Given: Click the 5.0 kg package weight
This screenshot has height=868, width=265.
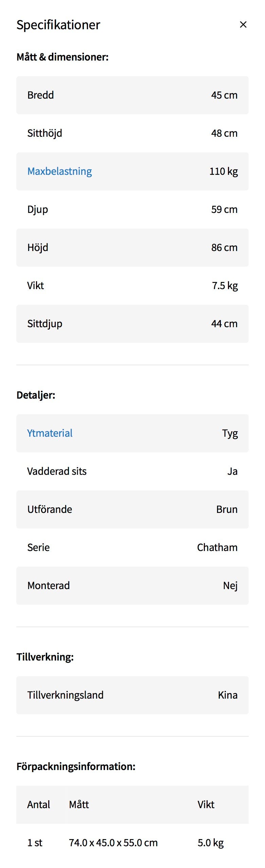Looking at the screenshot, I should [211, 842].
